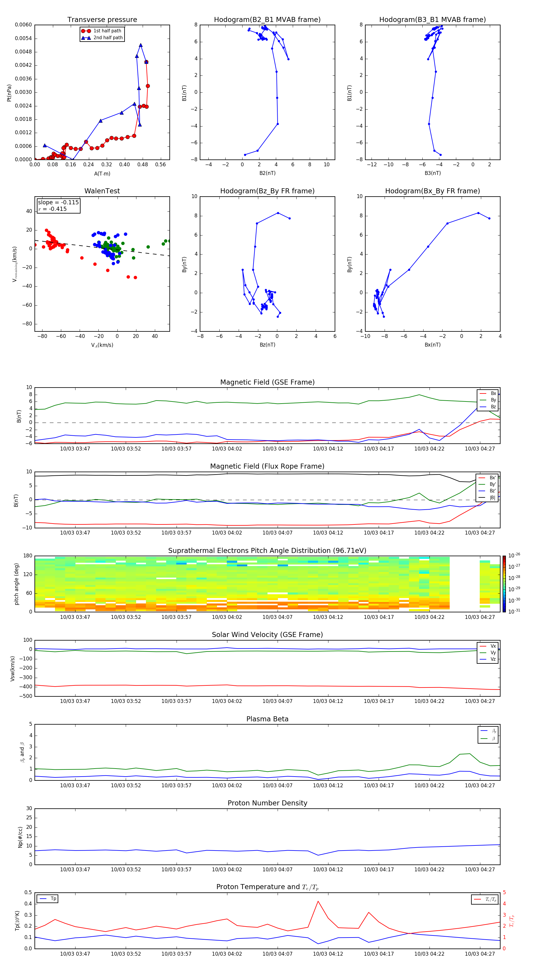Click the 'V_A(km/s)' x-axis label
Image resolution: width=535 pixels, height=980 pixels.
click(x=102, y=345)
